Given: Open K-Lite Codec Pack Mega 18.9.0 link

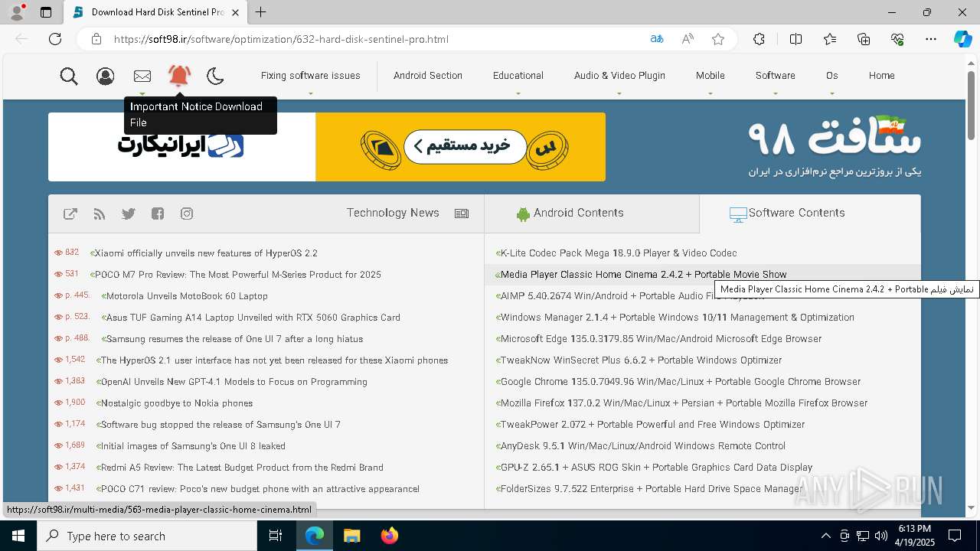Looking at the screenshot, I should [619, 253].
